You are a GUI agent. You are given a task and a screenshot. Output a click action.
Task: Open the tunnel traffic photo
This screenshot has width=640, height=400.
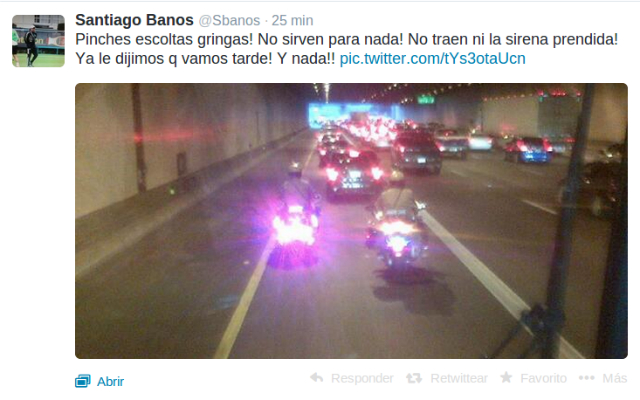point(351,221)
